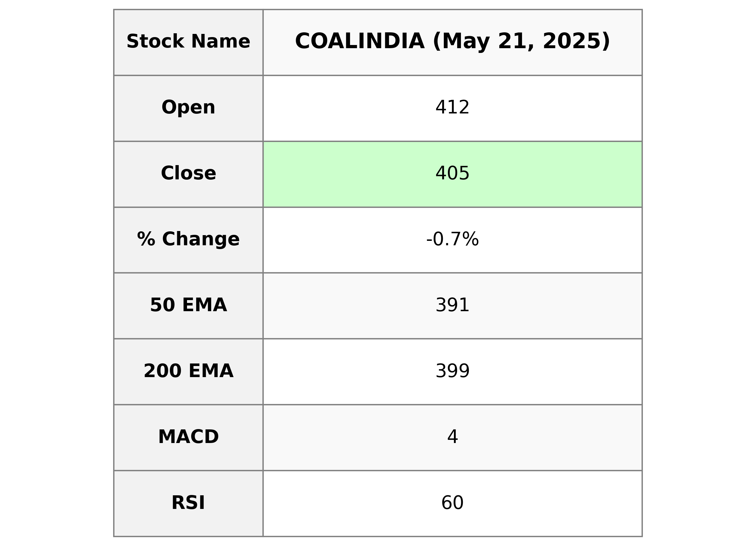This screenshot has width=756, height=546.
Task: Select the % Change row label
Action: click(188, 239)
